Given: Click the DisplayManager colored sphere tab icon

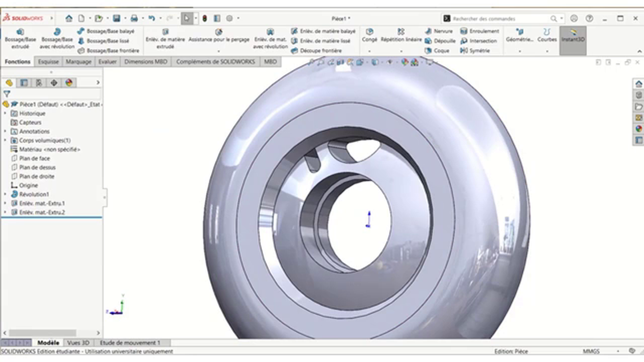Looking at the screenshot, I should point(69,82).
